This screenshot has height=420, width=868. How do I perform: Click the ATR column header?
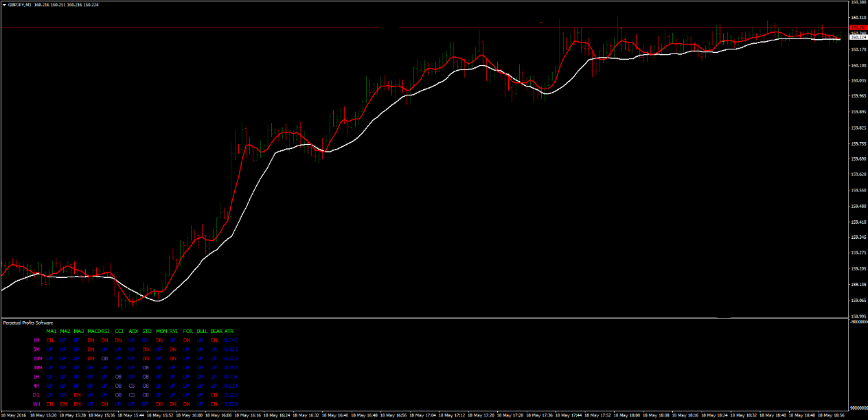[228, 331]
